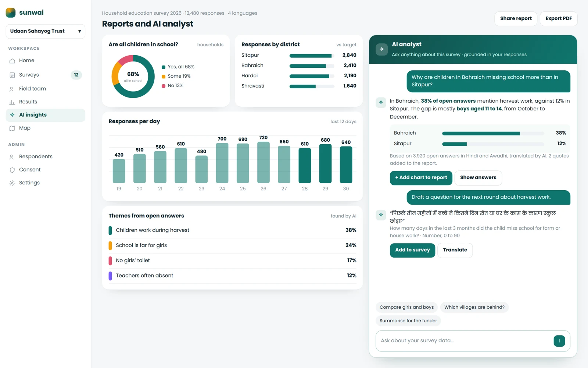Click the Surveys count badge 12

coord(76,75)
